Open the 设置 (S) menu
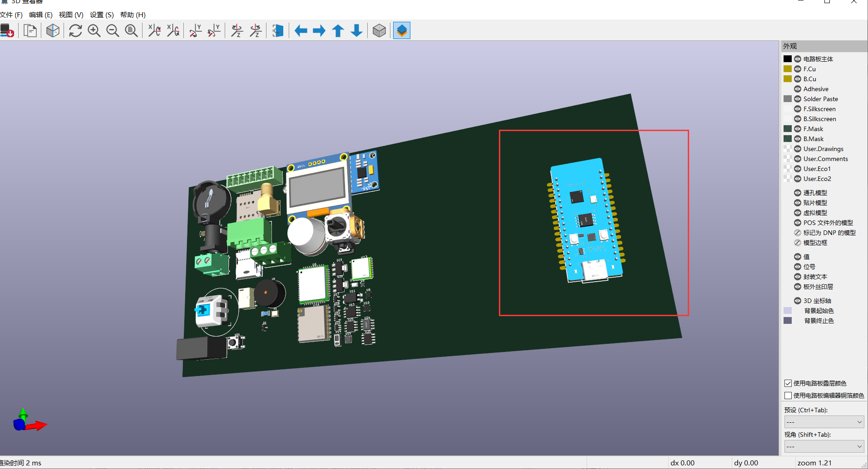This screenshot has width=868, height=469. tap(102, 15)
